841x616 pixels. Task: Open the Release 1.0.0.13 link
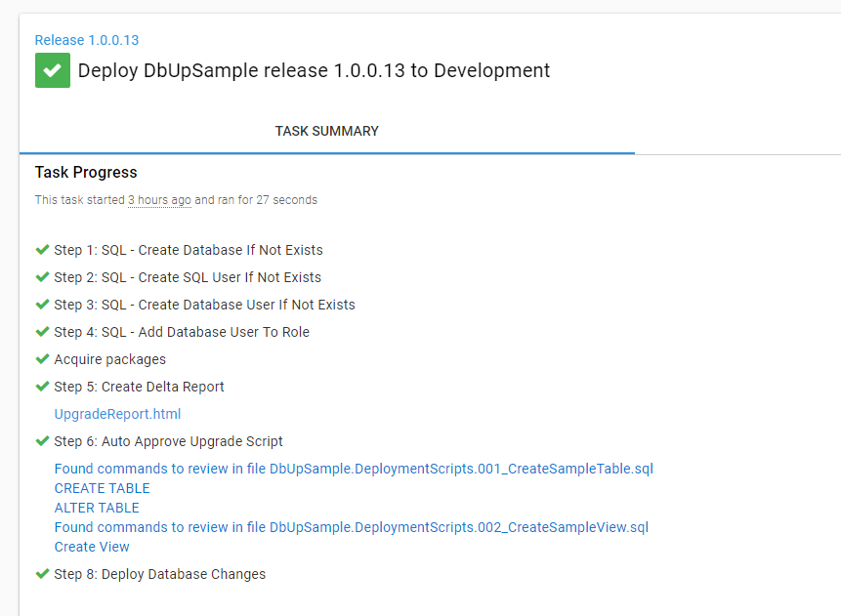tap(87, 40)
